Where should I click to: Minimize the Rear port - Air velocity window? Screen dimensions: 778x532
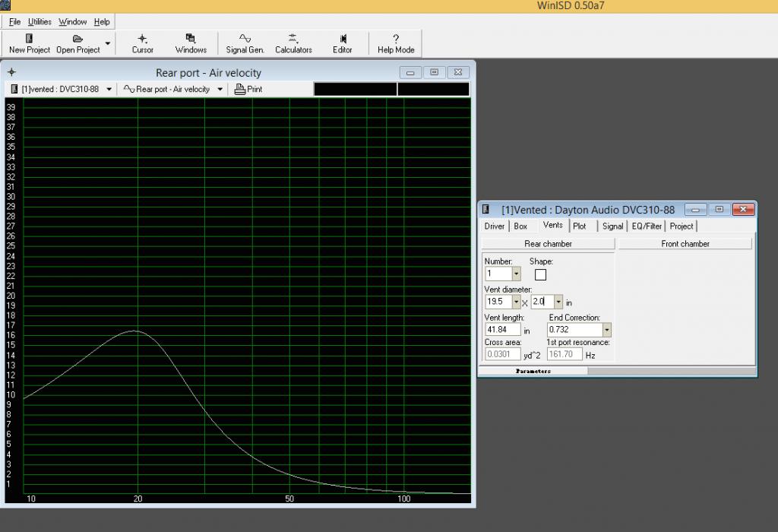point(410,72)
